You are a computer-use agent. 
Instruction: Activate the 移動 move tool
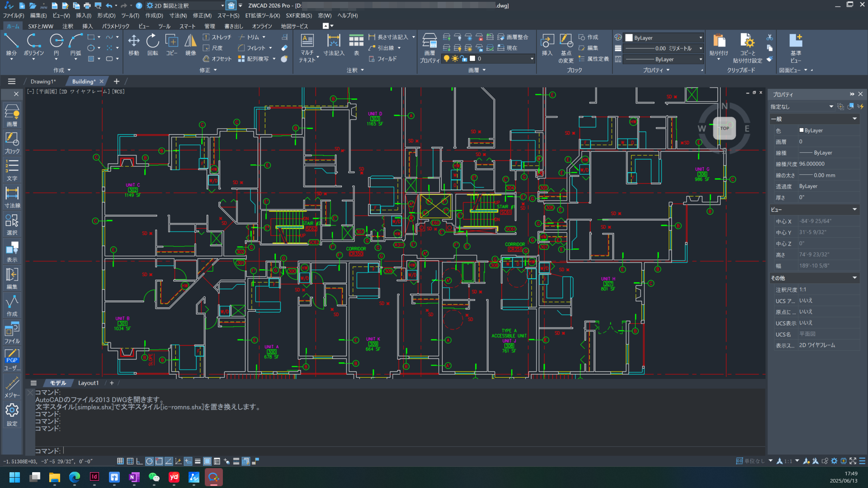[x=134, y=45]
